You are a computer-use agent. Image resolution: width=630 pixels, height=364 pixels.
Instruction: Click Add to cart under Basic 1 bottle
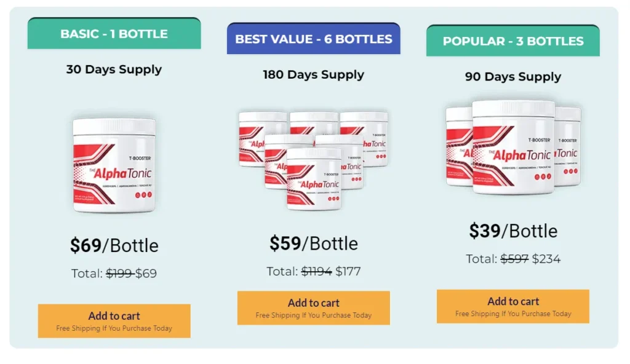point(114,320)
